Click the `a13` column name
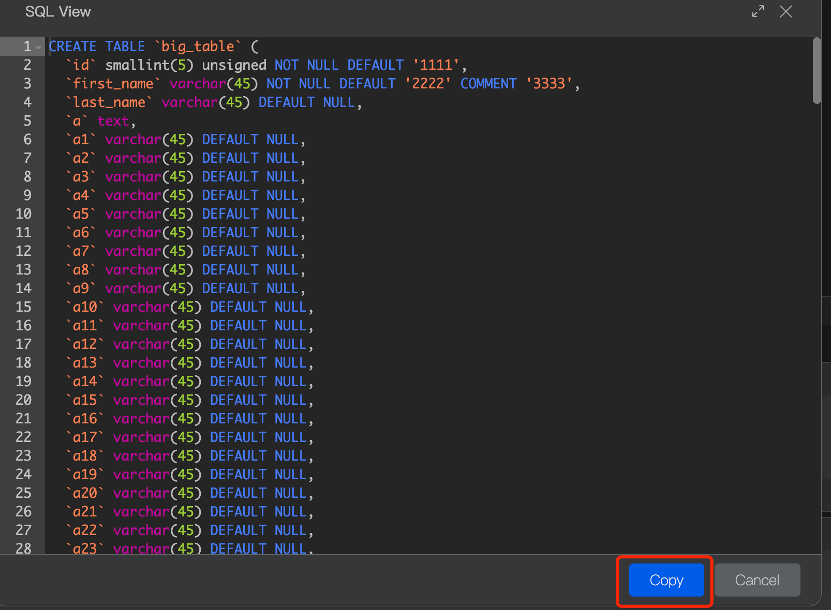832x610 pixels. coord(85,363)
